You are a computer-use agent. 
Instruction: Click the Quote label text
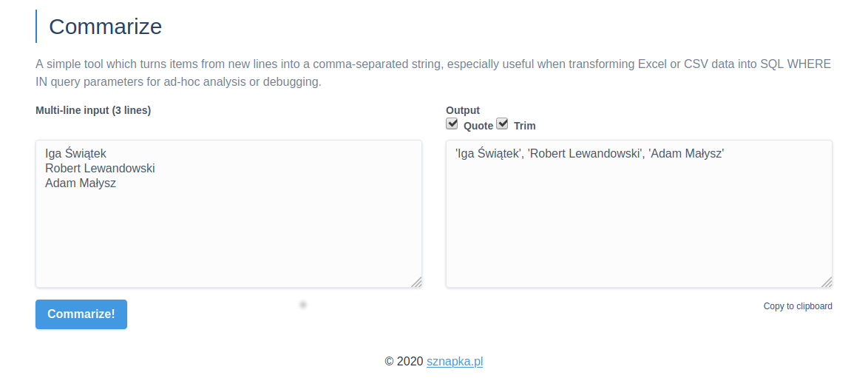tap(478, 126)
